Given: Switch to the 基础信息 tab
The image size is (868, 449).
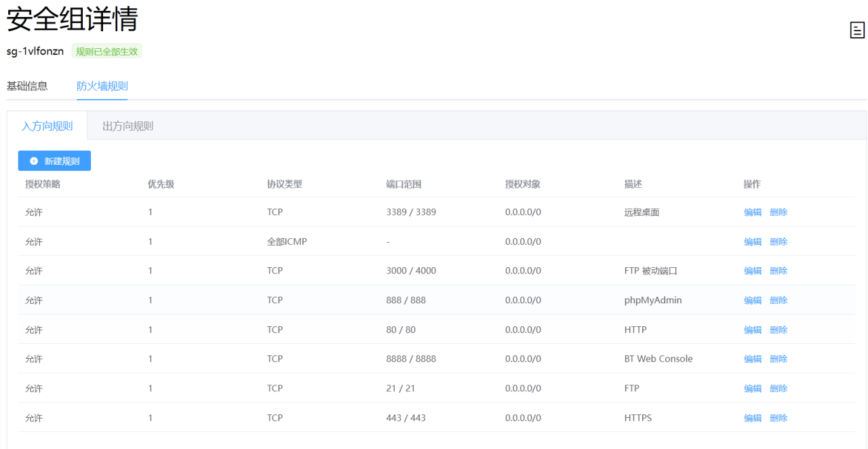Looking at the screenshot, I should tap(27, 86).
